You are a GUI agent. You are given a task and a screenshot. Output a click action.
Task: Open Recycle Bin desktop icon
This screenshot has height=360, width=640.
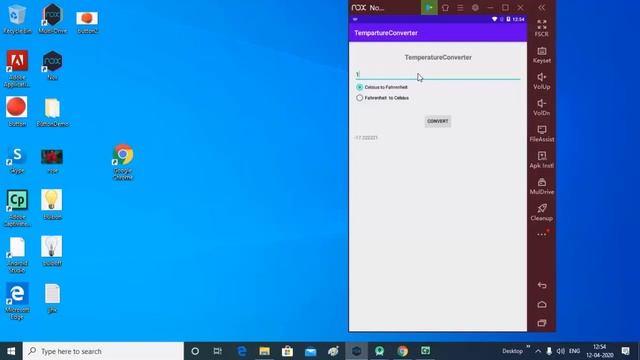pyautogui.click(x=17, y=18)
